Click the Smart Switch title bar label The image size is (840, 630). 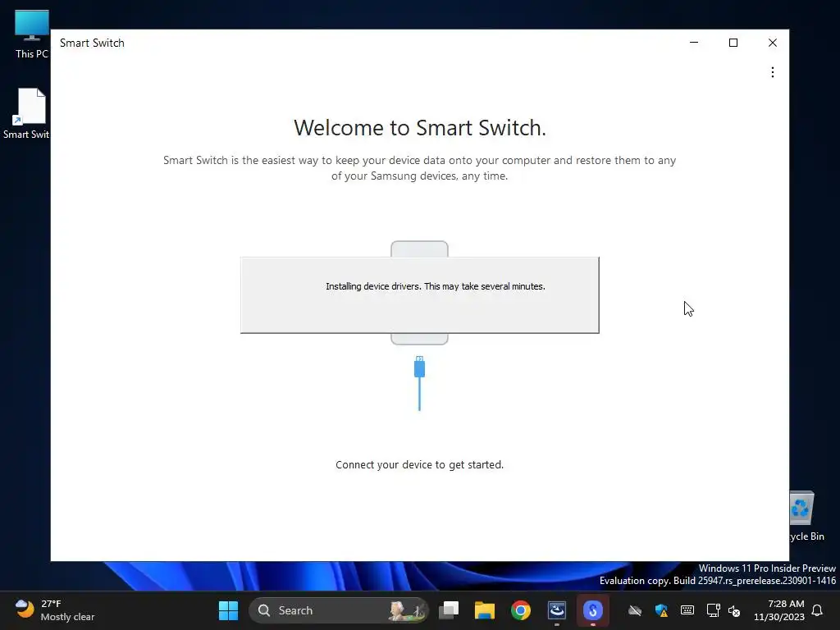pyautogui.click(x=92, y=43)
